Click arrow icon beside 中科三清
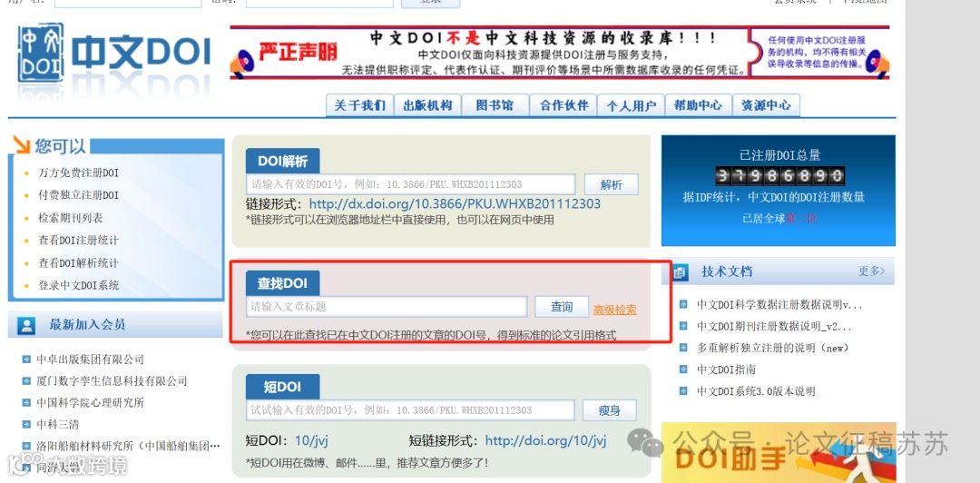The width and height of the screenshot is (980, 483). tap(25, 424)
